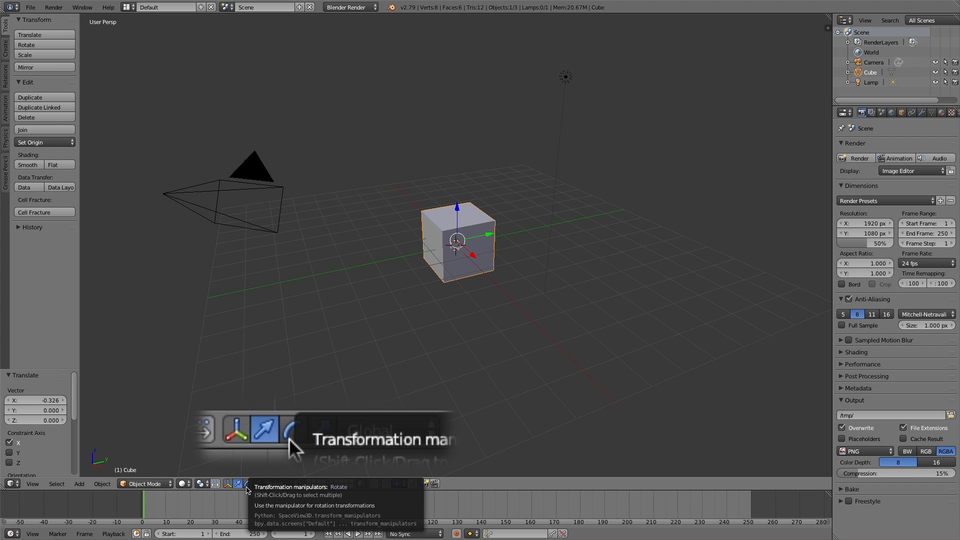Click the Animation render button

click(x=895, y=158)
